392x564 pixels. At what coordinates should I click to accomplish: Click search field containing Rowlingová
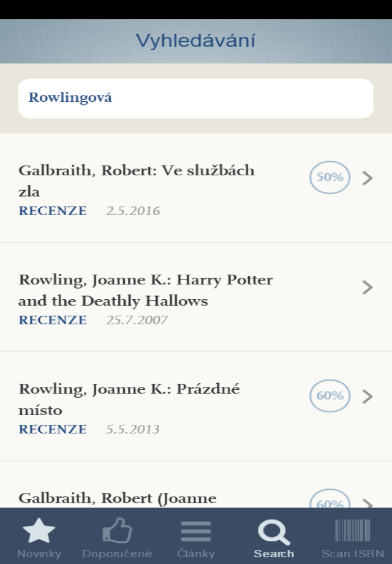(x=195, y=98)
